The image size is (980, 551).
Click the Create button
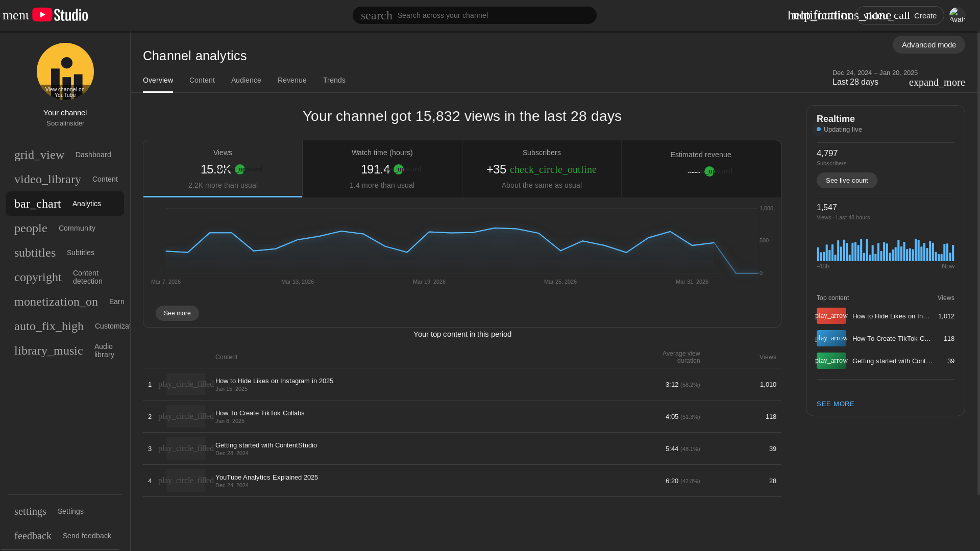point(900,15)
